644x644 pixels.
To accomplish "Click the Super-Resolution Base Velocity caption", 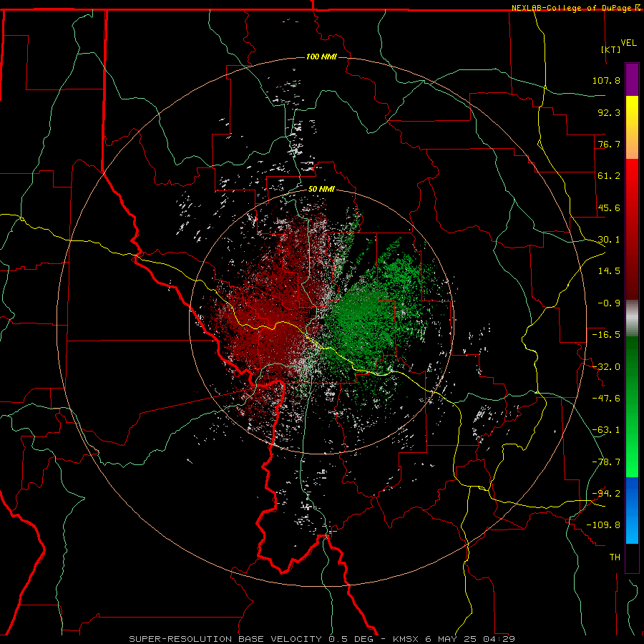I will (x=321, y=639).
